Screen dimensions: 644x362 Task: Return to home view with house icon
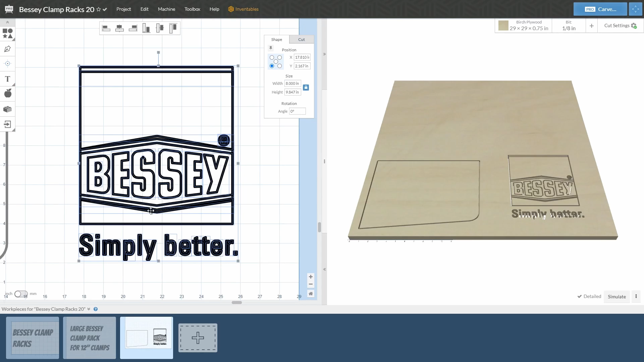coord(311,294)
